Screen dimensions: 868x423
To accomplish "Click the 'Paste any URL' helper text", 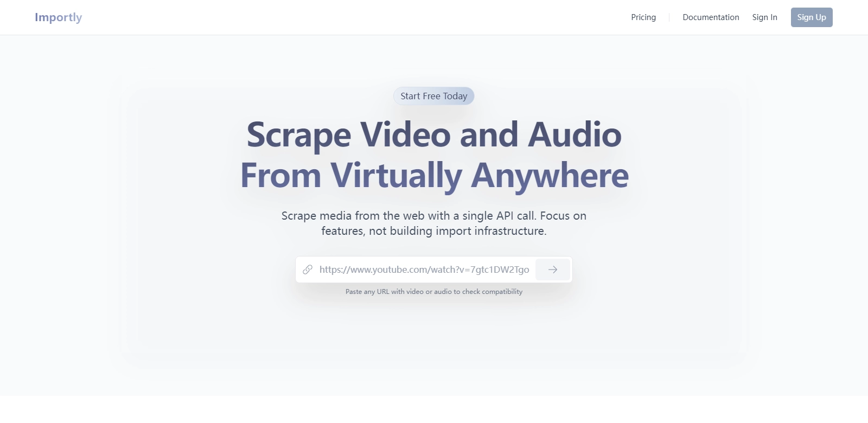I will click(433, 292).
